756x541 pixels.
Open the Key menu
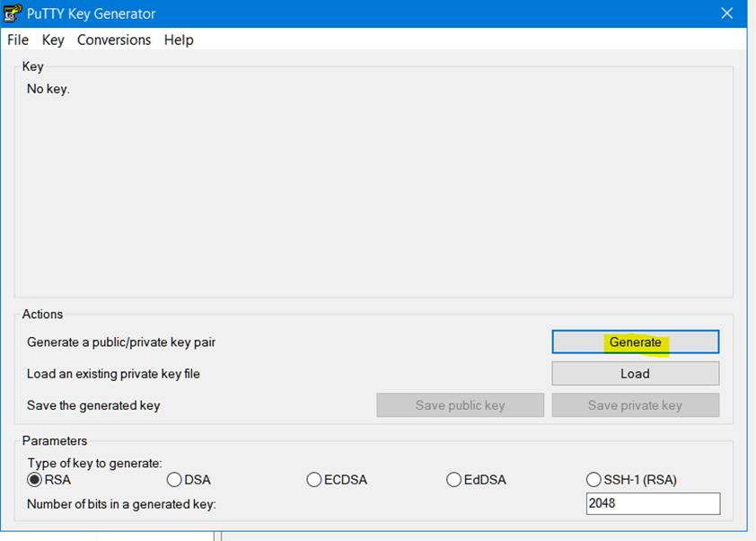[53, 40]
